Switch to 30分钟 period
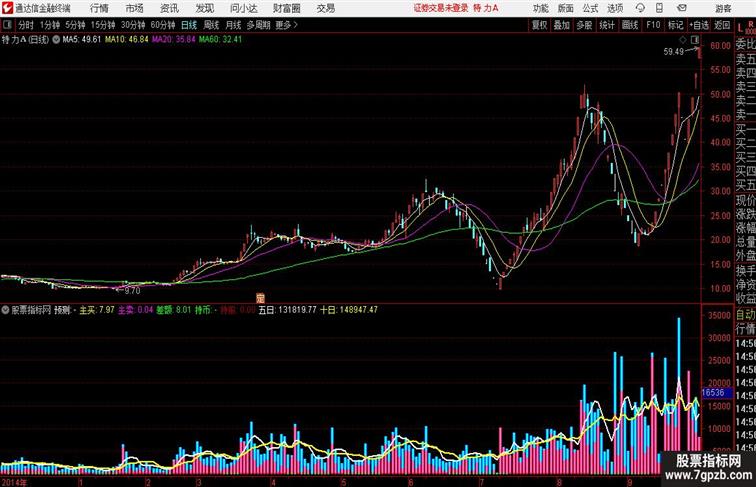The height and width of the screenshot is (487, 756). coord(133,25)
